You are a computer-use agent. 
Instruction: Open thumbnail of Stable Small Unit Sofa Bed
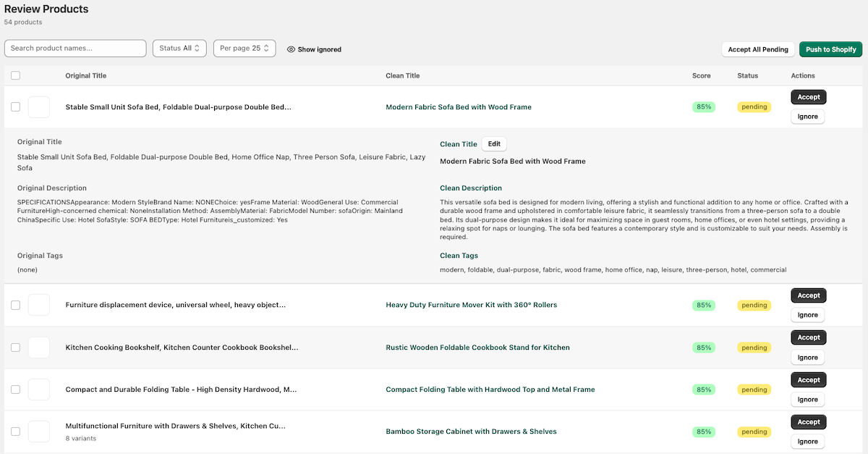click(x=39, y=107)
